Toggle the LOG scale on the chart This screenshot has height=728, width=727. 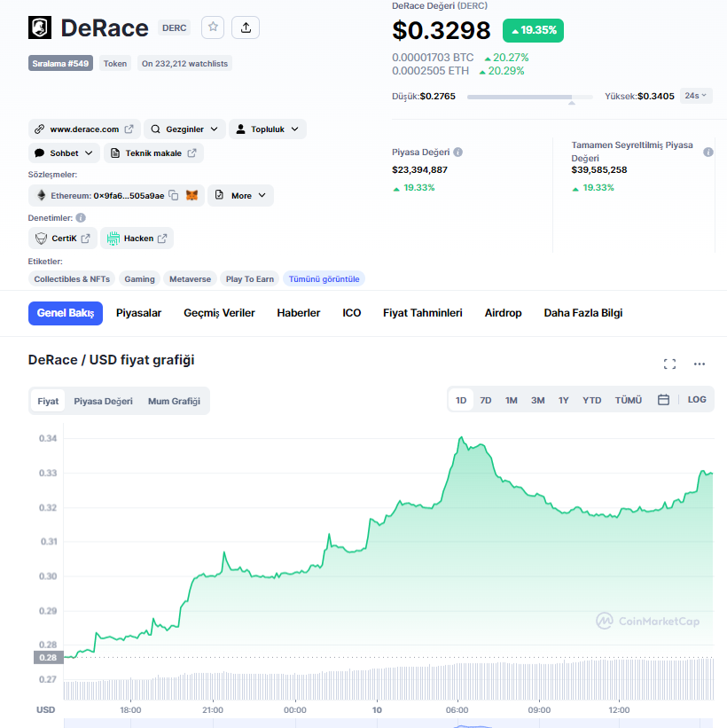[x=697, y=400]
